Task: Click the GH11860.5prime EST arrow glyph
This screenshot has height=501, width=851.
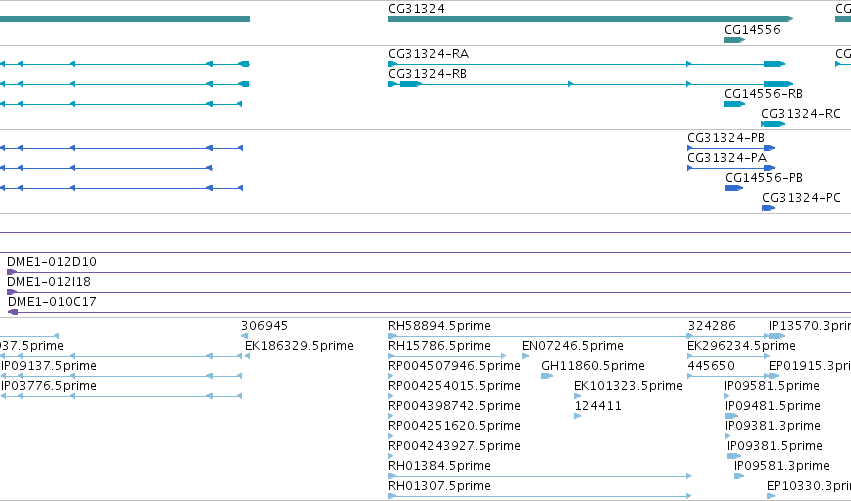Action: click(547, 376)
